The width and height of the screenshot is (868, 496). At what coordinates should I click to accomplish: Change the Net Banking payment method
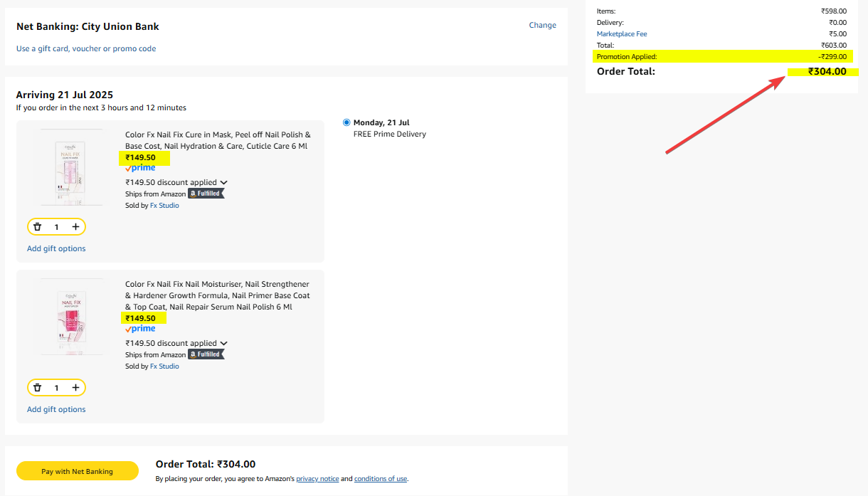(x=542, y=26)
